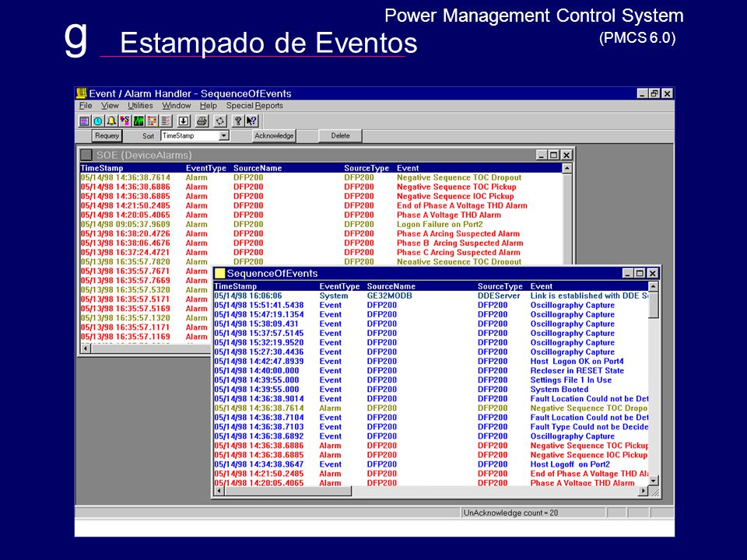Open the Utilities menu
The height and width of the screenshot is (560, 747).
[140, 106]
